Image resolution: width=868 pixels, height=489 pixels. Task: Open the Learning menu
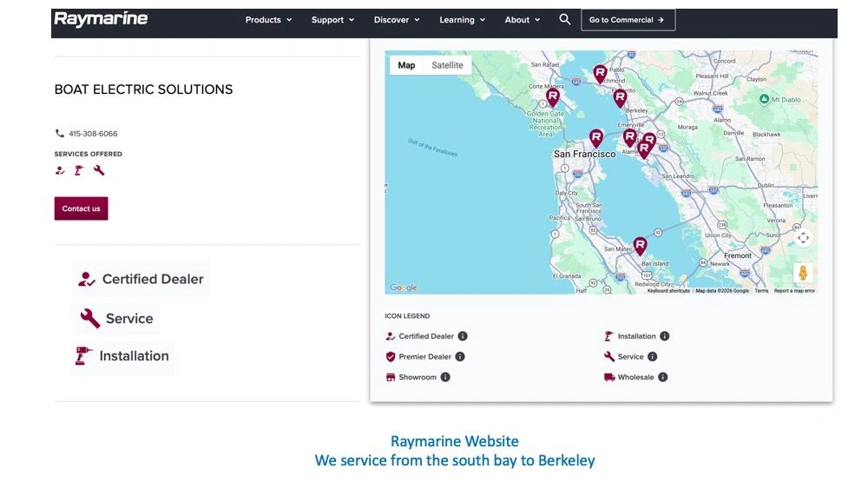click(x=462, y=20)
